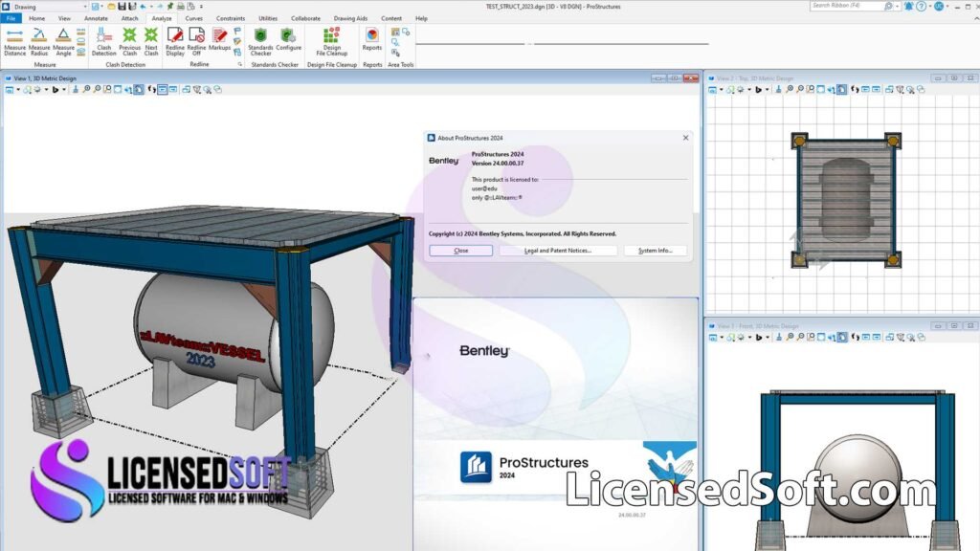
Task: Click Zoom In icon in View 1 toolbar
Action: click(86, 89)
